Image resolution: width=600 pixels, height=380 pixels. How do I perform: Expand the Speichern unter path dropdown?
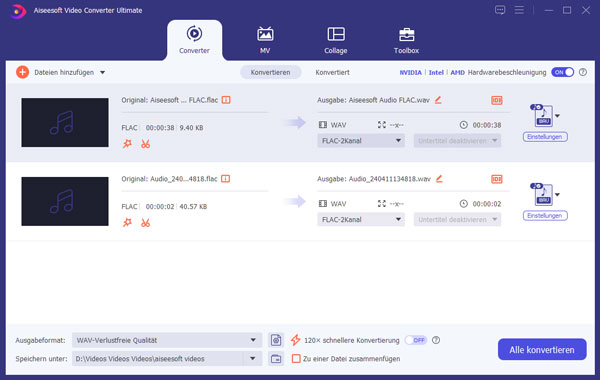pyautogui.click(x=253, y=359)
